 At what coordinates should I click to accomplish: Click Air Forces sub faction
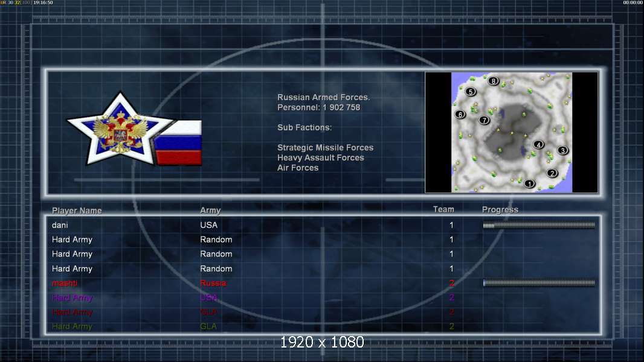(298, 168)
